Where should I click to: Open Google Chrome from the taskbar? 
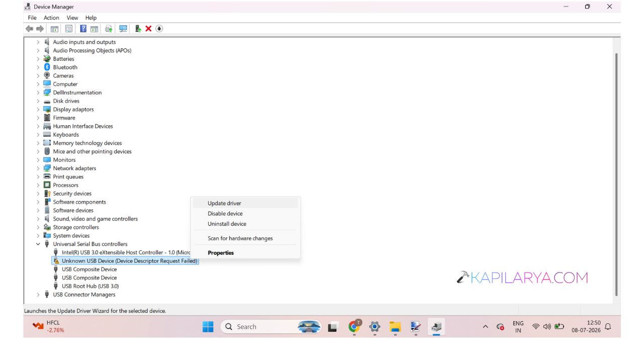pos(354,327)
